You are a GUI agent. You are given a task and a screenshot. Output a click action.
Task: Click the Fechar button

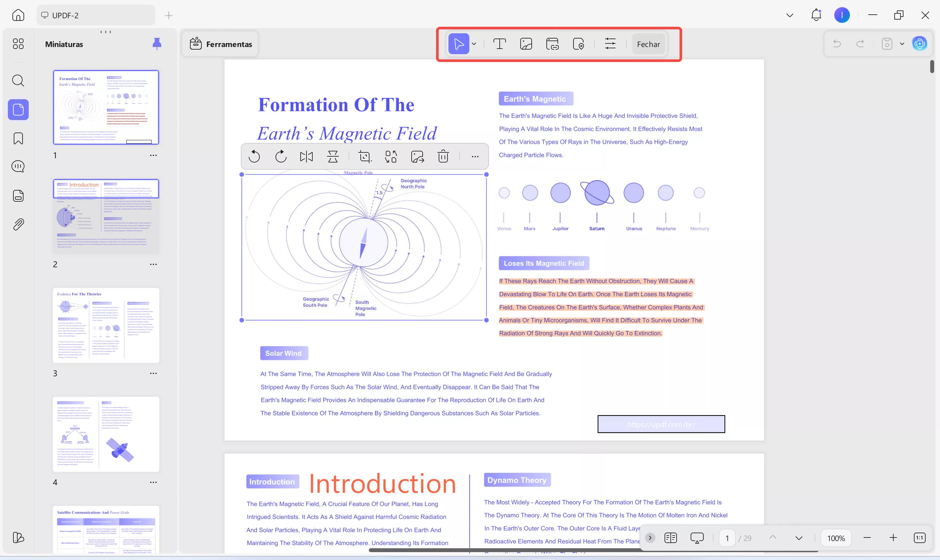pos(648,44)
